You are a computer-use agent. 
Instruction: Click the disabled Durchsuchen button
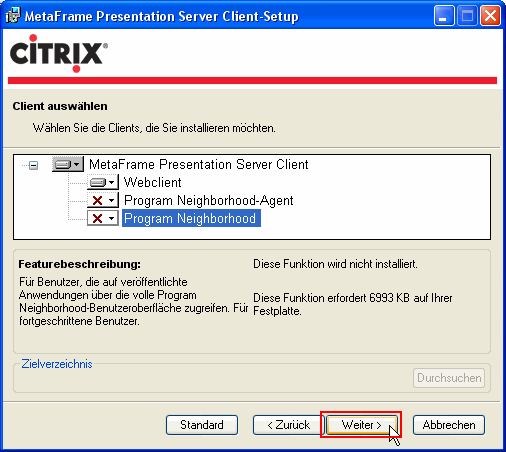pyautogui.click(x=449, y=378)
